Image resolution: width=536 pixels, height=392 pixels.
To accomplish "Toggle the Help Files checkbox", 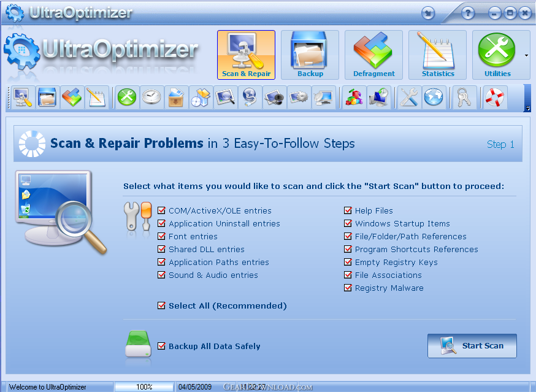I will [348, 210].
